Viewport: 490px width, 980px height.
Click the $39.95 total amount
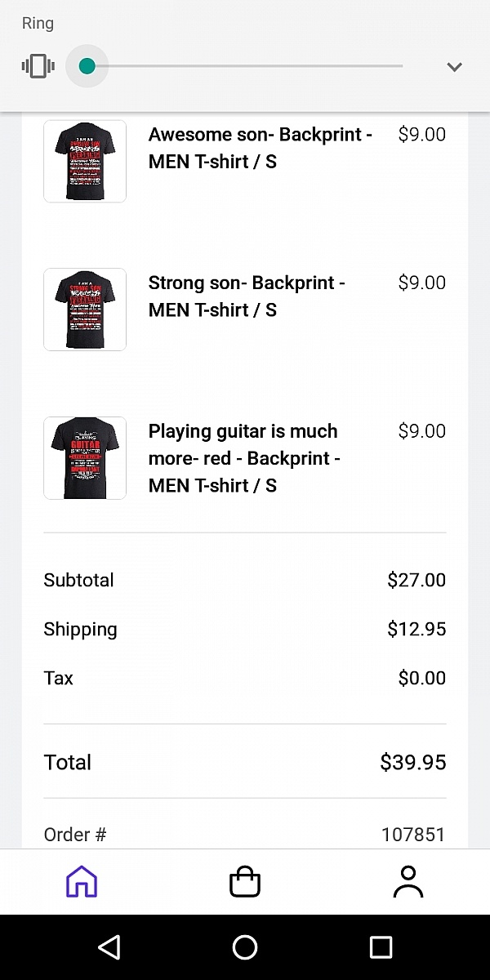coord(413,763)
